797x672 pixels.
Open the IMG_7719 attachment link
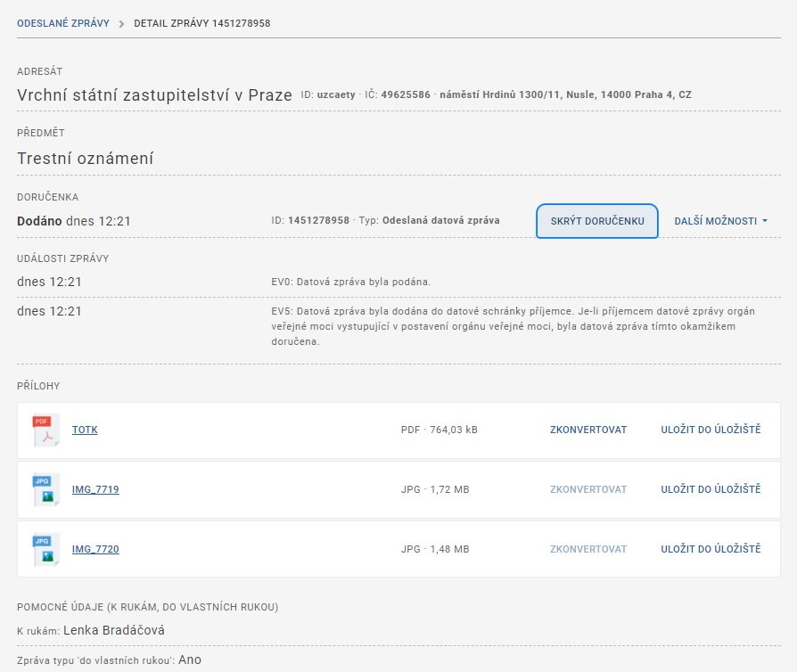pyautogui.click(x=95, y=489)
